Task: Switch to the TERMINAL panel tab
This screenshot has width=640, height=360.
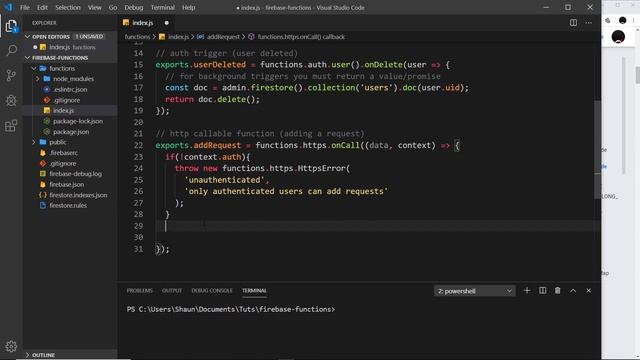Action: coord(254,291)
